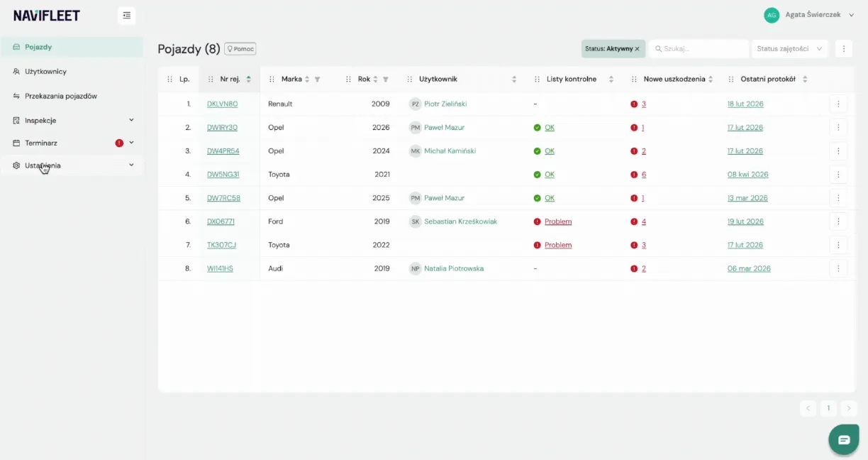The image size is (868, 460).
Task: Click the drag handle of Lp. column
Action: point(169,80)
